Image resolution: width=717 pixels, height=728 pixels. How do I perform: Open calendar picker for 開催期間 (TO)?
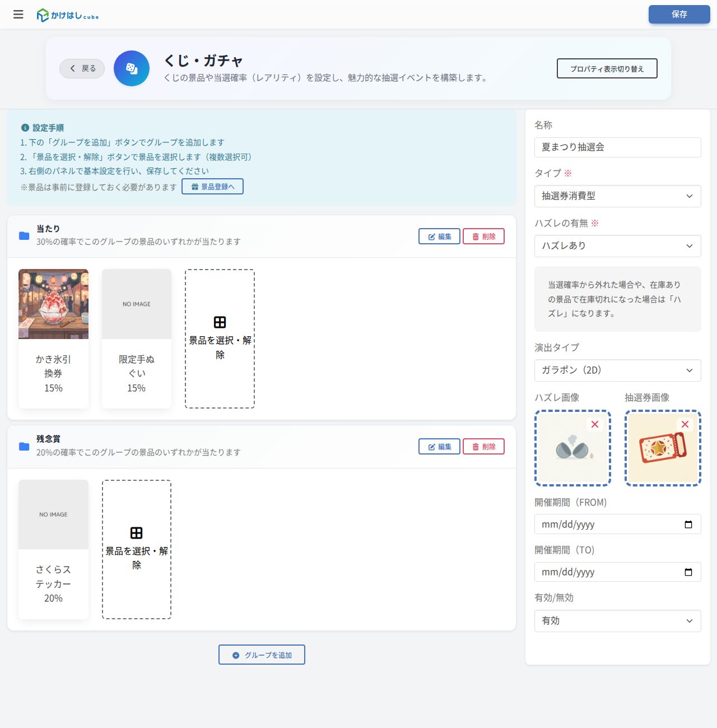(688, 572)
